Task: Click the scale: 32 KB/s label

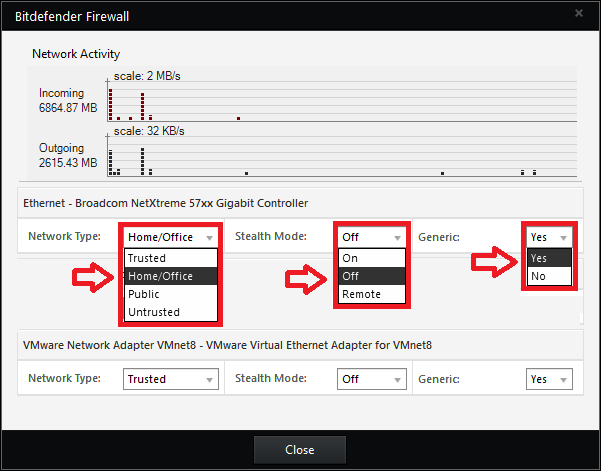Action: pyautogui.click(x=149, y=131)
